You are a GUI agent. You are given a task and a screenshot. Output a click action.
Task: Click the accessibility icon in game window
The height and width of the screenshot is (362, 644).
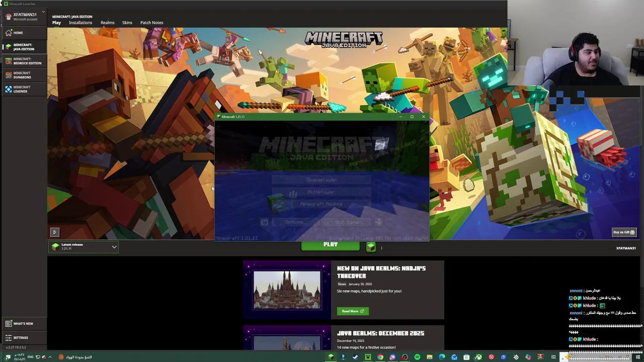click(378, 222)
